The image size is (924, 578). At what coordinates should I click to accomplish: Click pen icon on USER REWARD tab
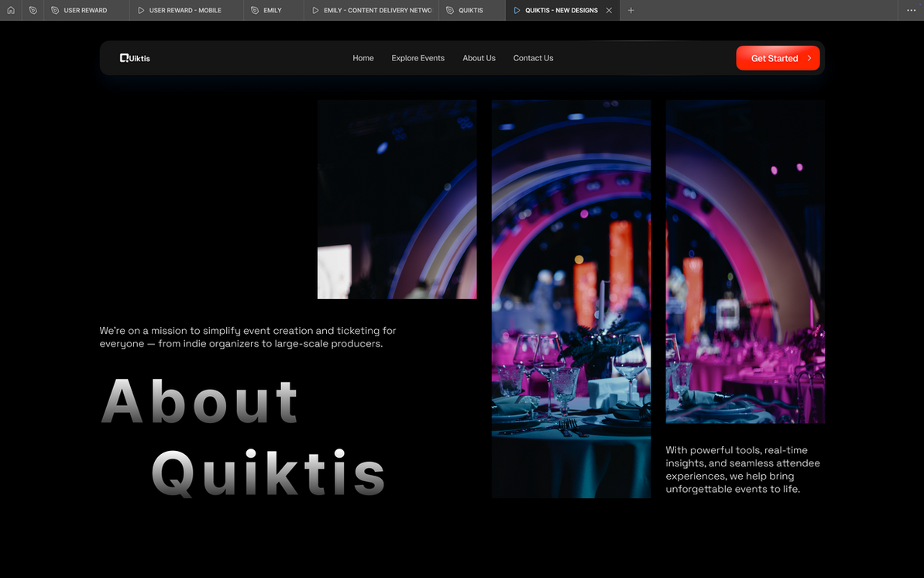55,10
